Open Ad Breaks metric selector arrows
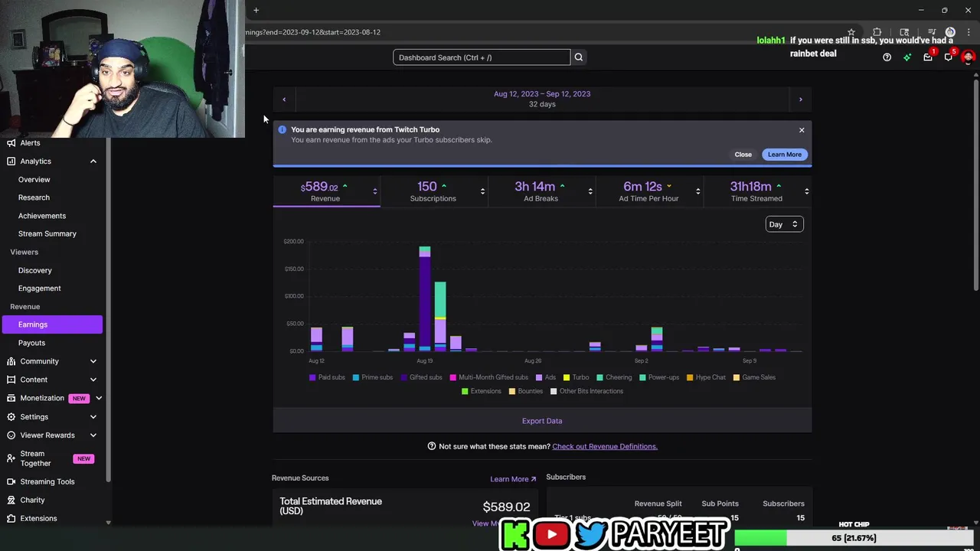This screenshot has height=551, width=980. (x=590, y=191)
